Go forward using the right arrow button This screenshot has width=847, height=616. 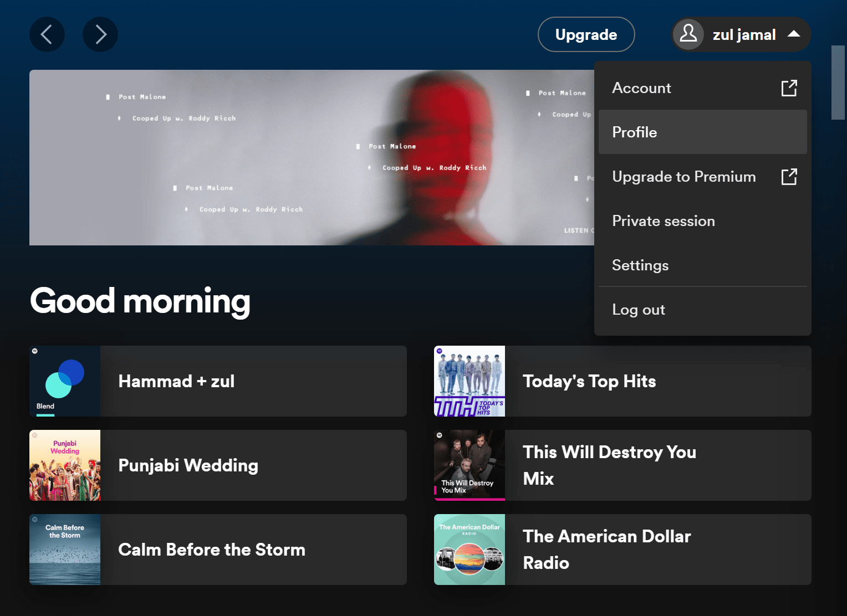tap(100, 34)
